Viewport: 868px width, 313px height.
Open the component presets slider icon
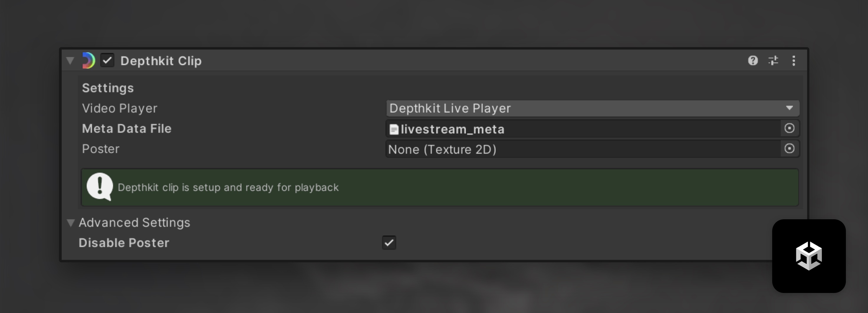point(773,61)
